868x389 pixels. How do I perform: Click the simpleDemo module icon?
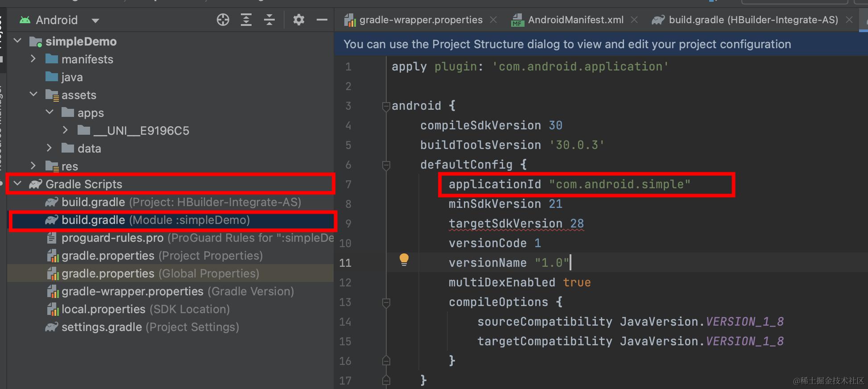pyautogui.click(x=36, y=41)
